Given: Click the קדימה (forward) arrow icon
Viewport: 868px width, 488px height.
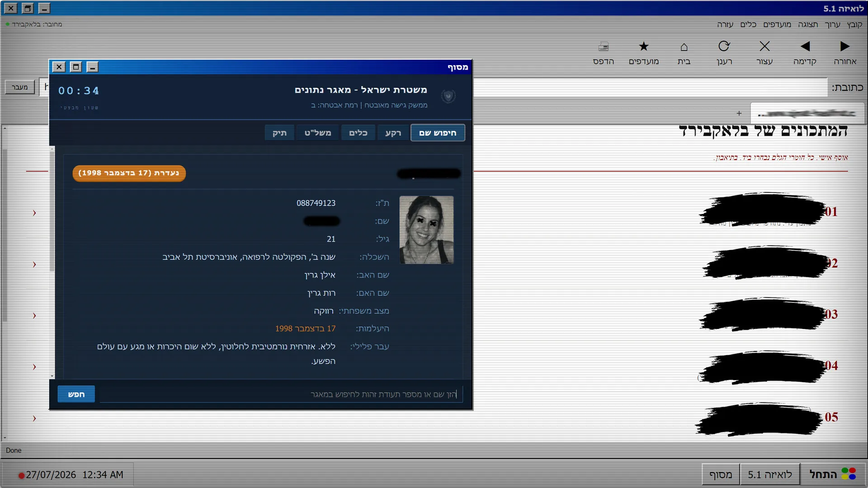Looking at the screenshot, I should (x=805, y=46).
